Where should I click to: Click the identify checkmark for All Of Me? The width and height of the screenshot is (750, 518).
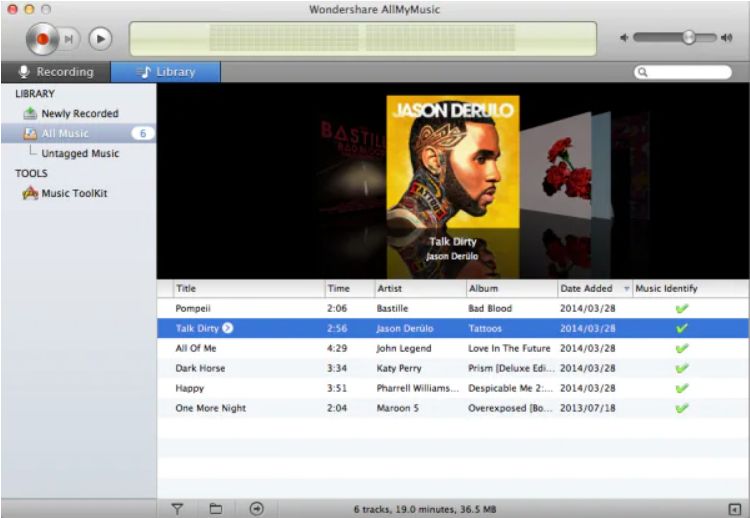click(x=682, y=348)
